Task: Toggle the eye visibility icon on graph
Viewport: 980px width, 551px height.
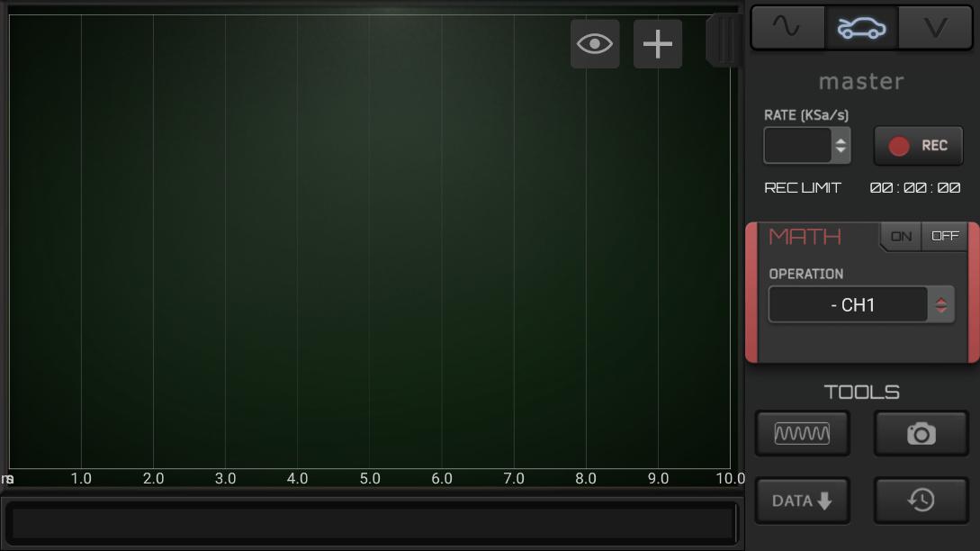Action: [595, 44]
